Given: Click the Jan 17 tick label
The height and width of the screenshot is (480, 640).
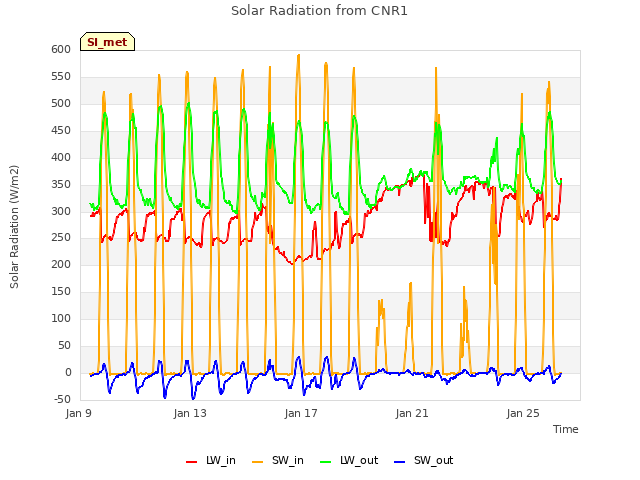Looking at the screenshot, I should click(301, 413).
